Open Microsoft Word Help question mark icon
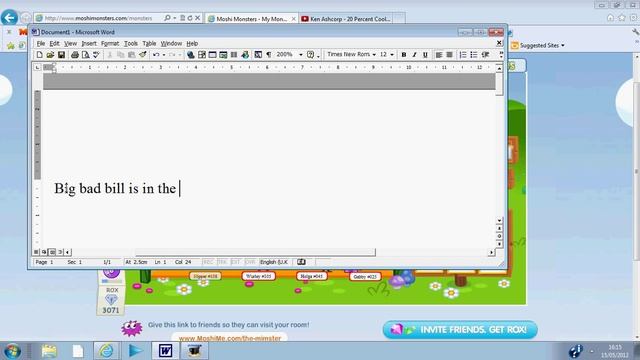Screen dimensions: 640x360 pyautogui.click(x=311, y=55)
